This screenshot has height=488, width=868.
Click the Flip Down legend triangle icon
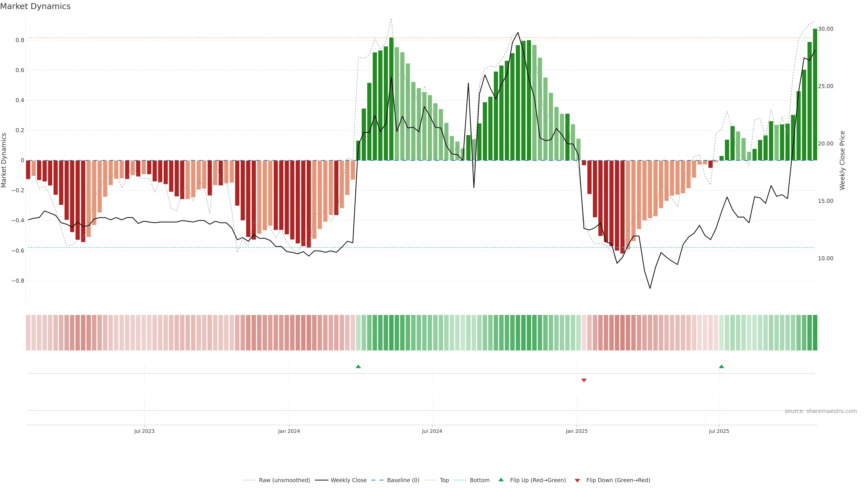click(x=577, y=480)
